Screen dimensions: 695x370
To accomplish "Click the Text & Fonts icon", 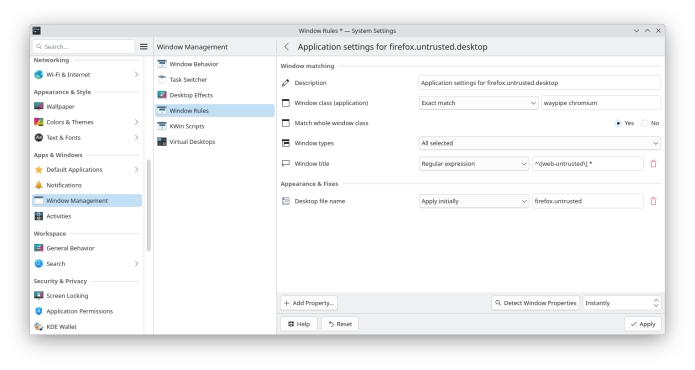I will (39, 137).
